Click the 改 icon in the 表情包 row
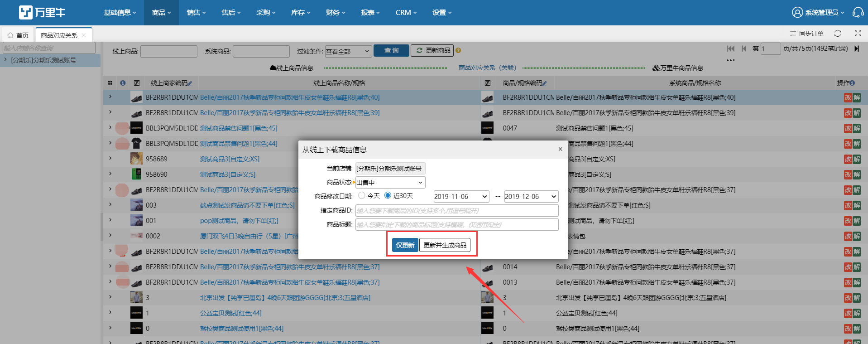Image resolution: width=868 pixels, height=344 pixels. (x=848, y=236)
